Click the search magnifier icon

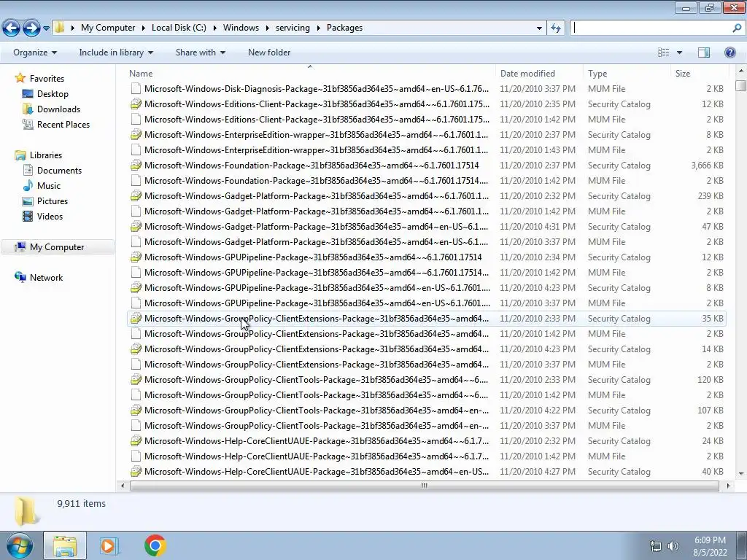(x=737, y=28)
